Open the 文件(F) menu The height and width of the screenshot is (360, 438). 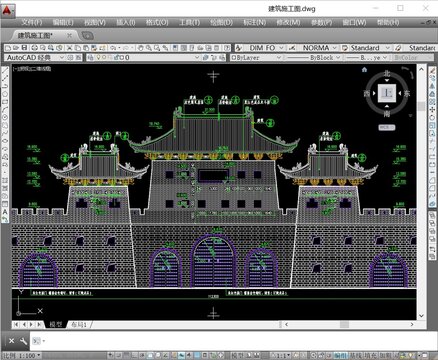32,23
